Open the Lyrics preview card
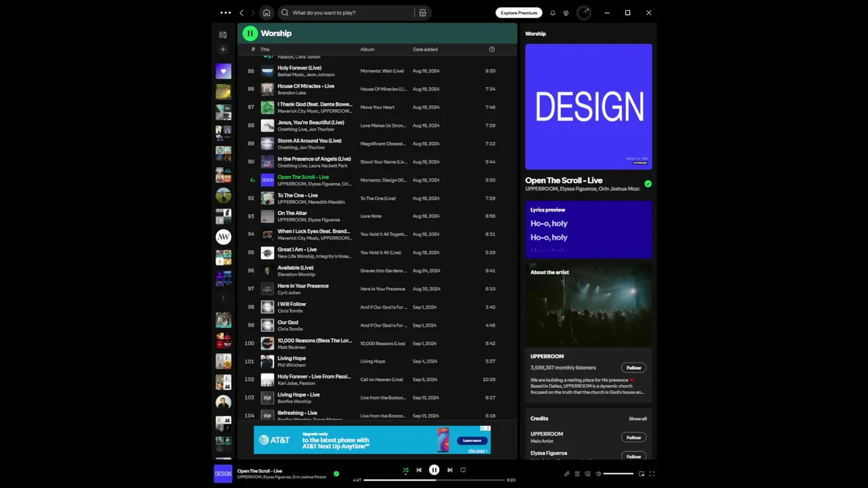This screenshot has width=868, height=488. click(x=589, y=229)
